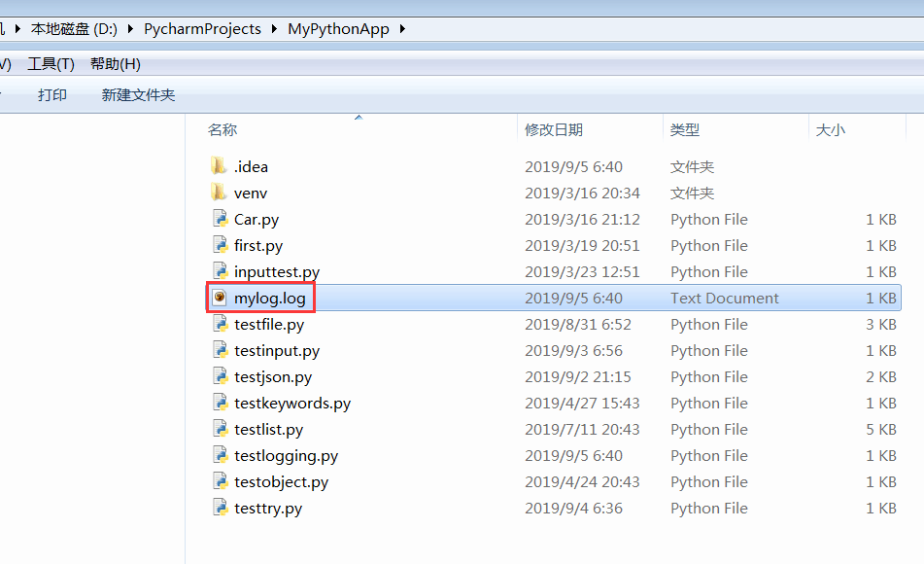Expand the 本地磁盘 (D:) breadcrumb arrow
This screenshot has width=924, height=564.
132,28
